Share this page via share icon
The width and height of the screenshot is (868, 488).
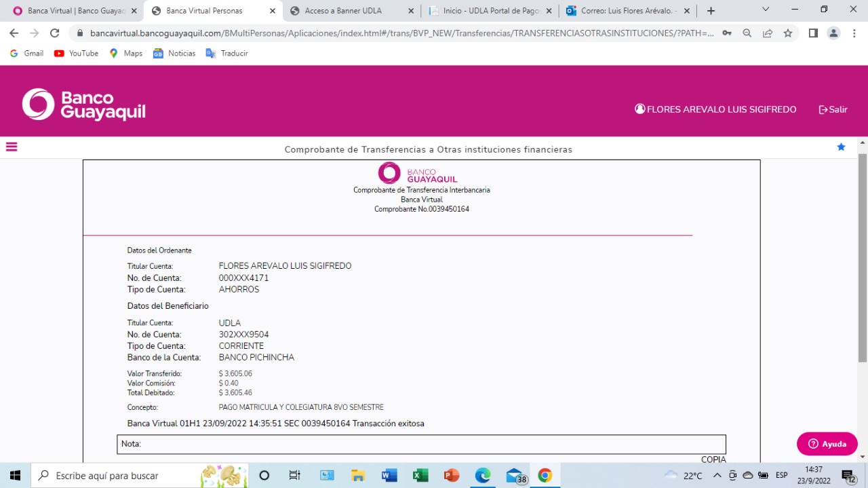(x=768, y=33)
